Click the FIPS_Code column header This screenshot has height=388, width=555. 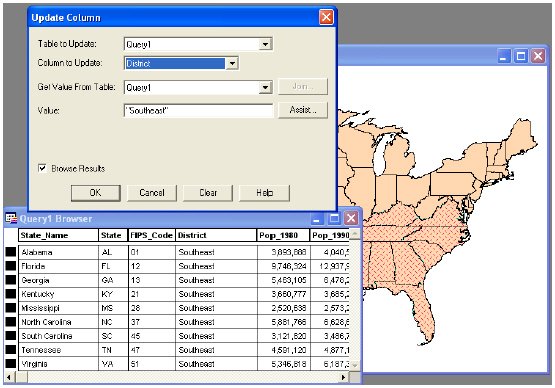pos(151,235)
